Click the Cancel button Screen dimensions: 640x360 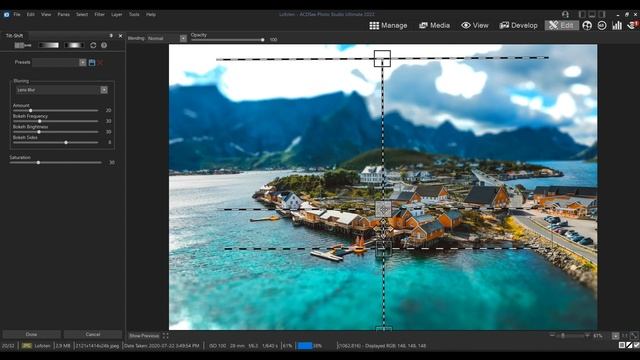[93, 334]
